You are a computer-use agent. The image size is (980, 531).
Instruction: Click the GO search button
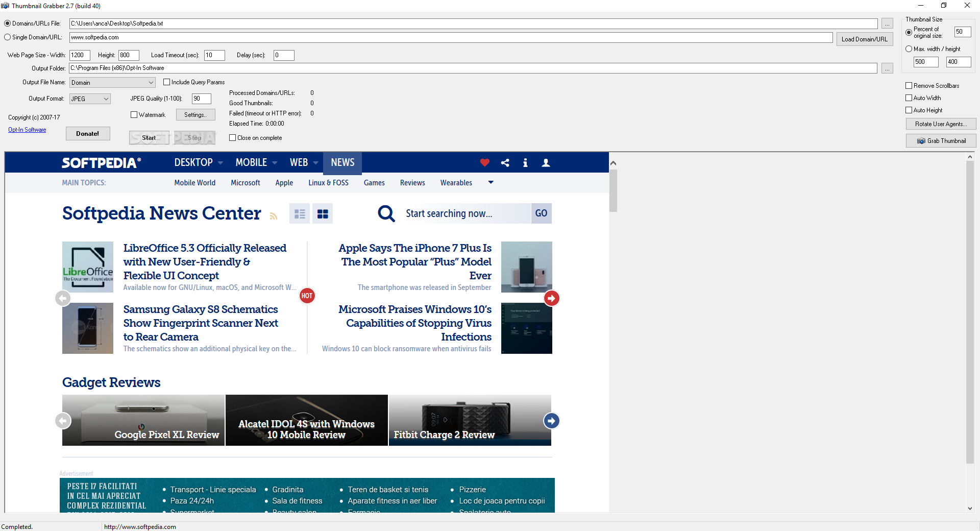pos(541,213)
